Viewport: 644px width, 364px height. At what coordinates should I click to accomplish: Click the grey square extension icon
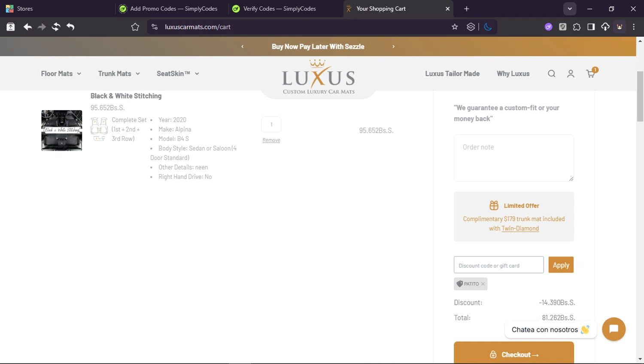[x=562, y=27]
